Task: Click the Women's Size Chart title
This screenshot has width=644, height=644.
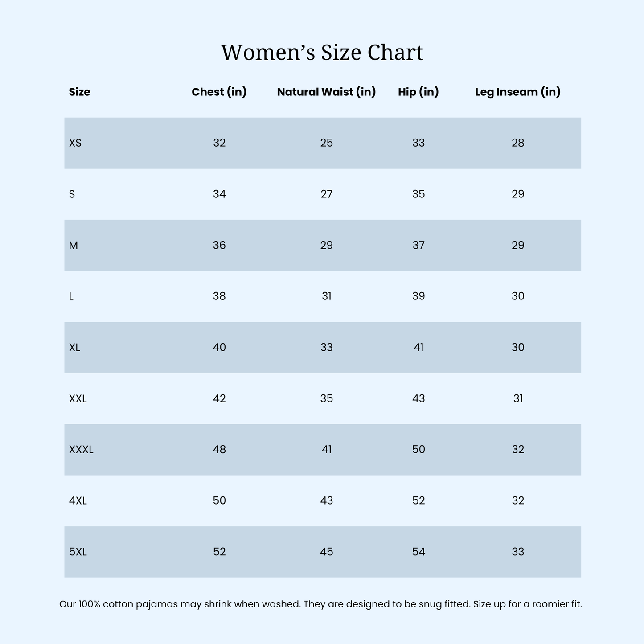Action: pos(322,53)
